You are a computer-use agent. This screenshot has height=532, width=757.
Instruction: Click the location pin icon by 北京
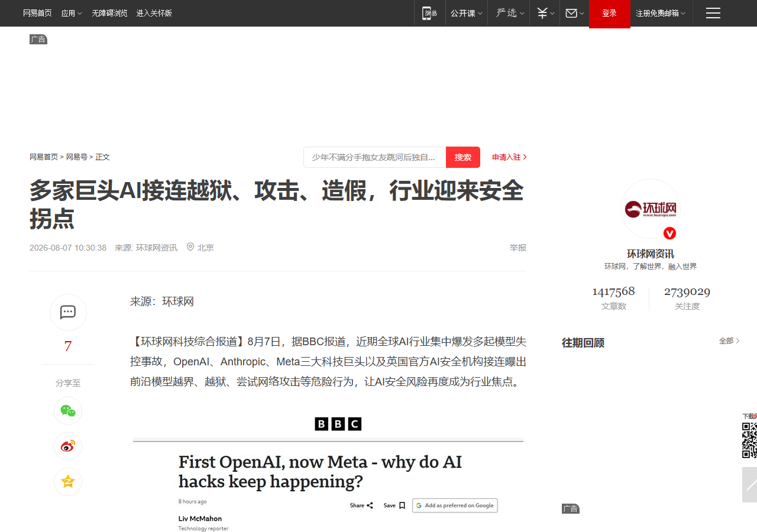[x=190, y=247]
